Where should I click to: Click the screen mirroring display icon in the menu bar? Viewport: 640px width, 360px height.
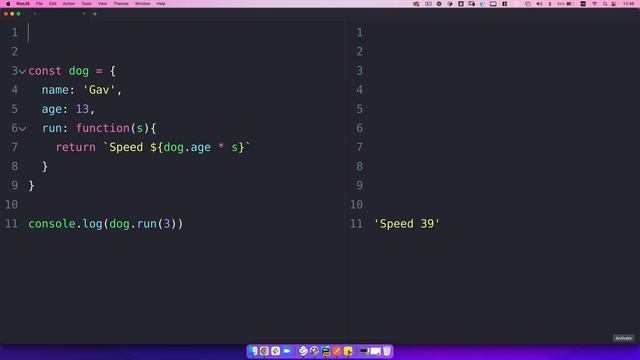[493, 4]
